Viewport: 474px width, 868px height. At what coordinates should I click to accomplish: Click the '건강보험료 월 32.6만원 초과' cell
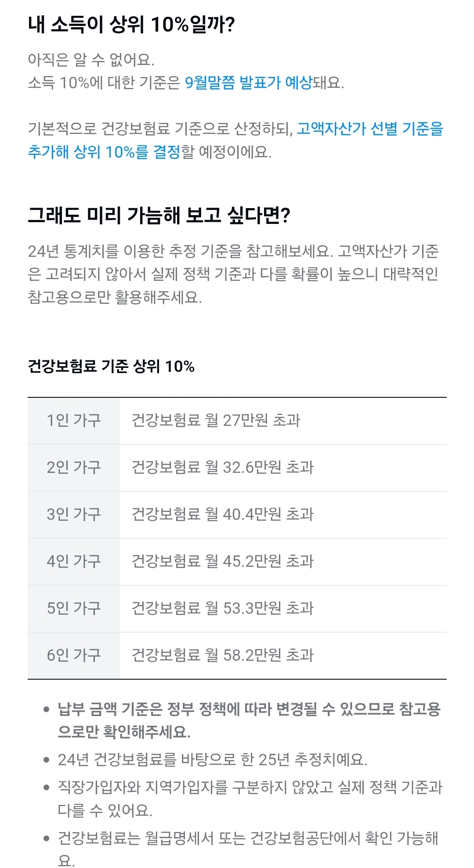tap(222, 468)
